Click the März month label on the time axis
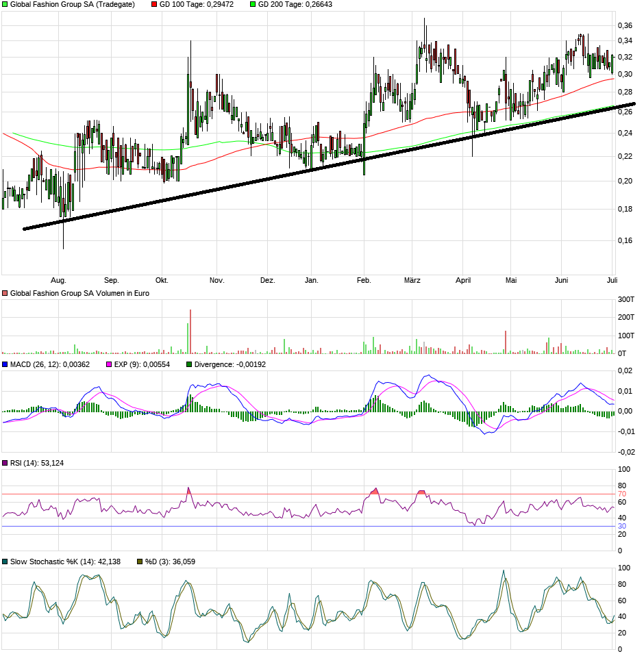 (x=412, y=280)
